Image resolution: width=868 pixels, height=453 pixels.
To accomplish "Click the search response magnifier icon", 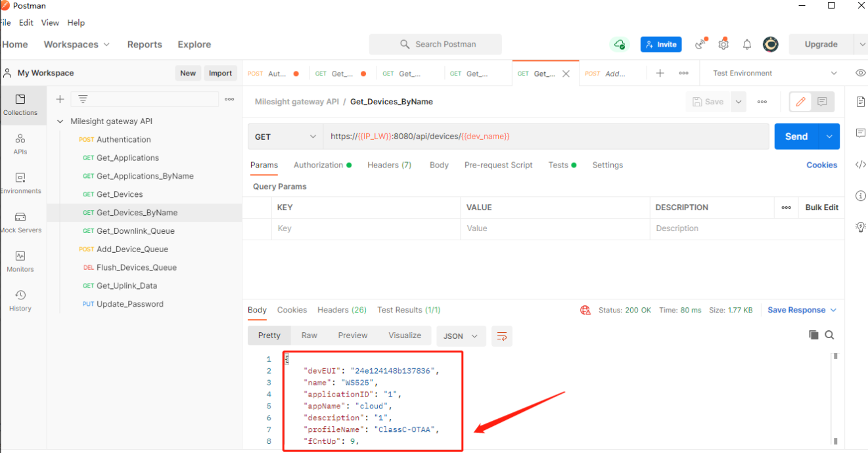I will tap(829, 335).
